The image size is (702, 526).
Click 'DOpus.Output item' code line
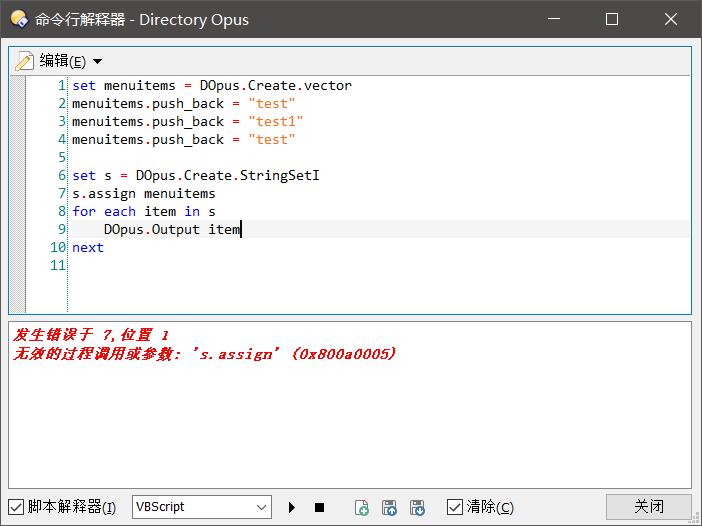tap(172, 229)
